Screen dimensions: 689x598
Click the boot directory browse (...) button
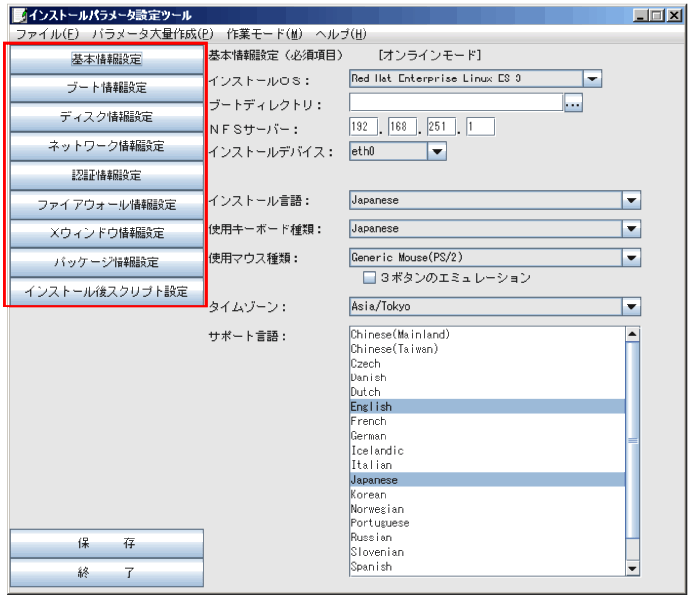(x=573, y=103)
